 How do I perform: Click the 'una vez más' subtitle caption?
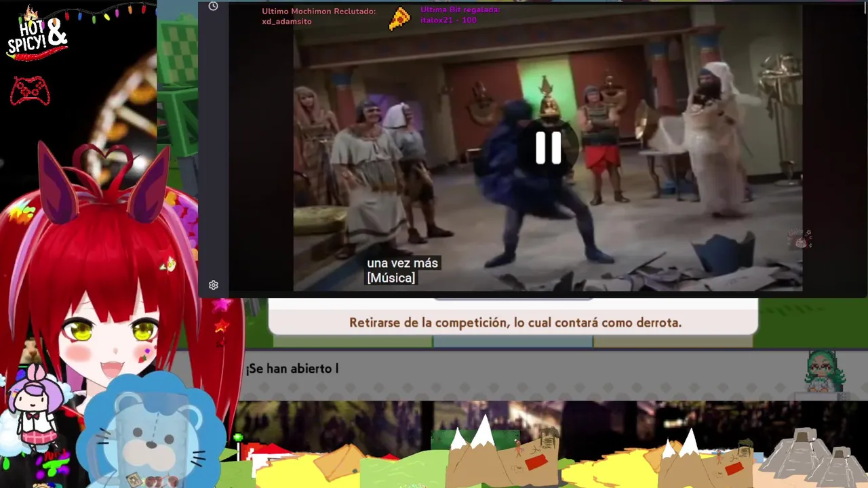pyautogui.click(x=402, y=263)
